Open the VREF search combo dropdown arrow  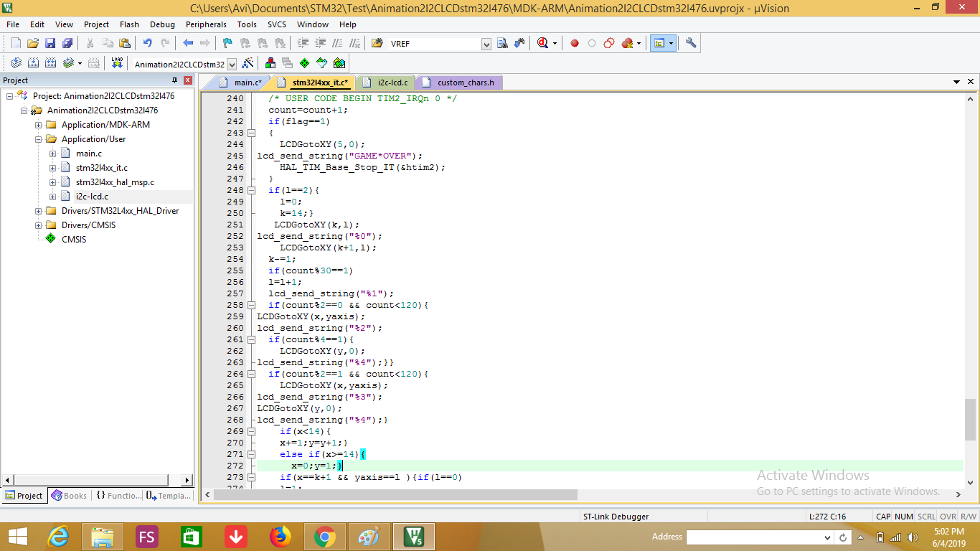tap(486, 44)
